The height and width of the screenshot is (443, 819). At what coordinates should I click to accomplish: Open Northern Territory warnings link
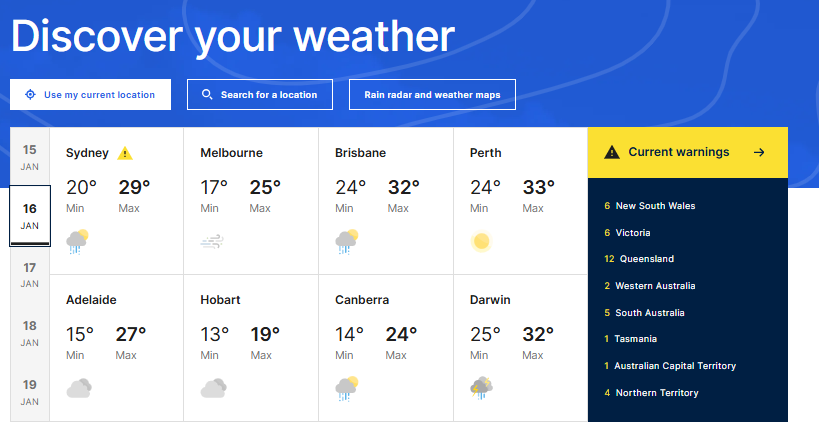click(x=656, y=393)
